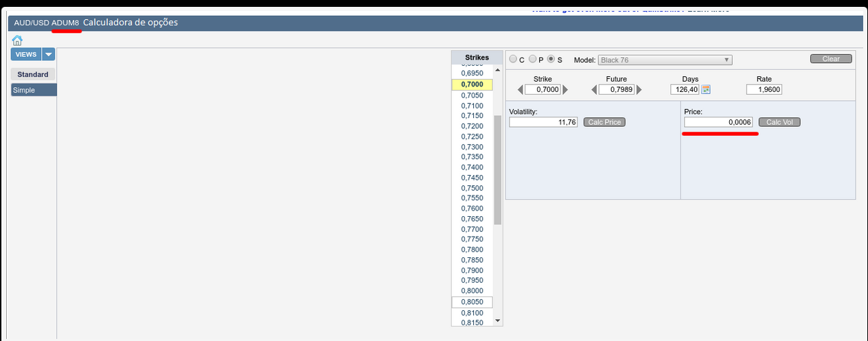Decrease Strike with the left arrow
The height and width of the screenshot is (341, 868).
(x=521, y=90)
